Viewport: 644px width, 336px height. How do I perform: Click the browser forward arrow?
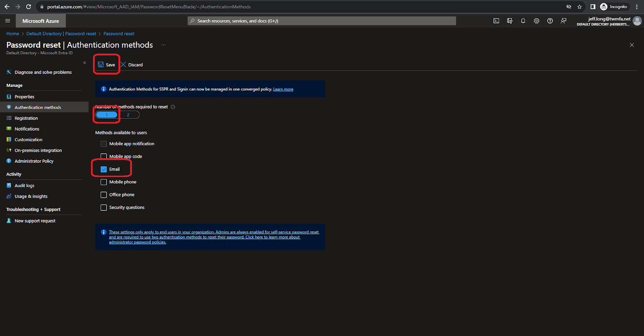pos(18,7)
